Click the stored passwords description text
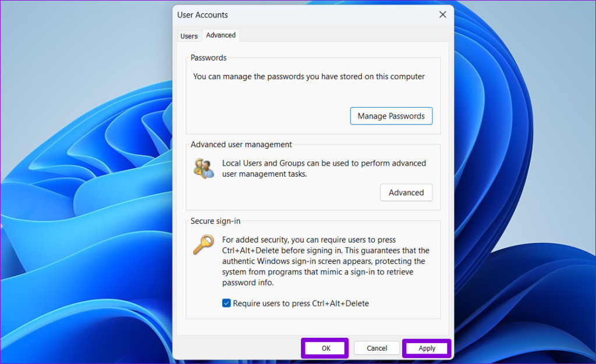Image resolution: width=596 pixels, height=364 pixels. coord(308,76)
